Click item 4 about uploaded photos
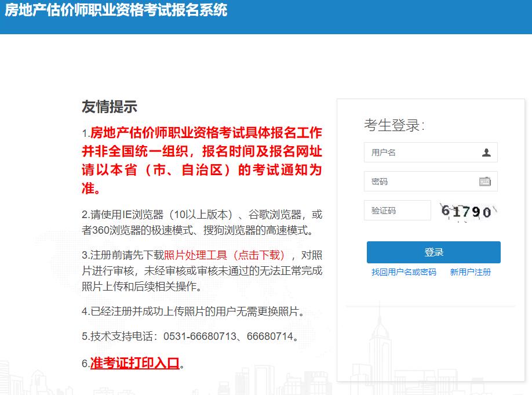The width and height of the screenshot is (532, 395). [197, 311]
